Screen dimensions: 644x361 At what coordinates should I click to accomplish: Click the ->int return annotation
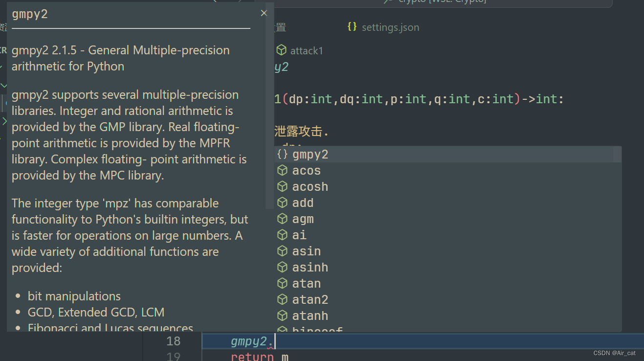(x=539, y=99)
